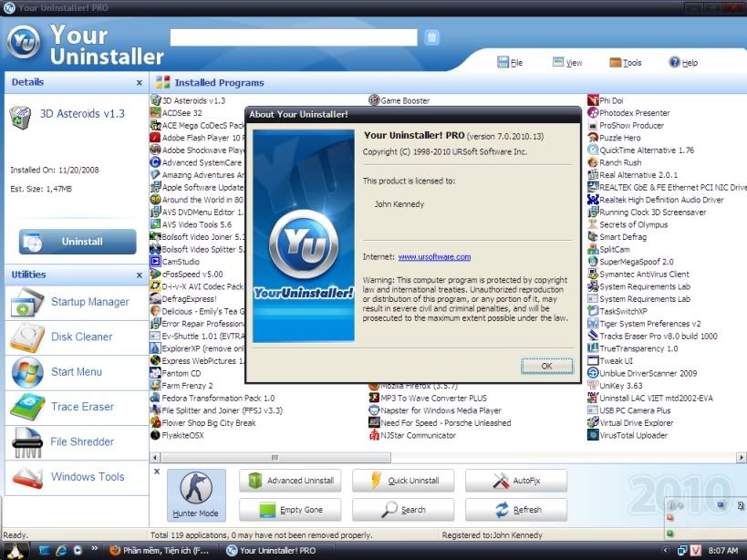Open Windows Tools utility

point(77,477)
